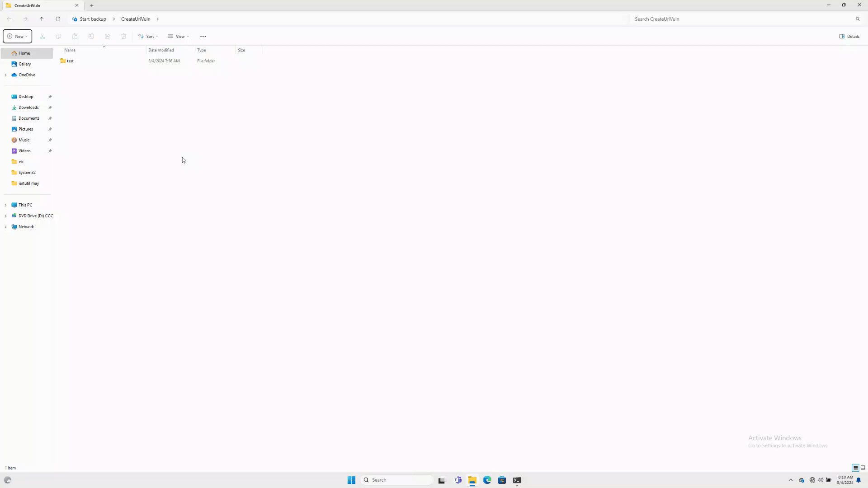Select the View dropdown menu
The width and height of the screenshot is (868, 488).
[179, 36]
